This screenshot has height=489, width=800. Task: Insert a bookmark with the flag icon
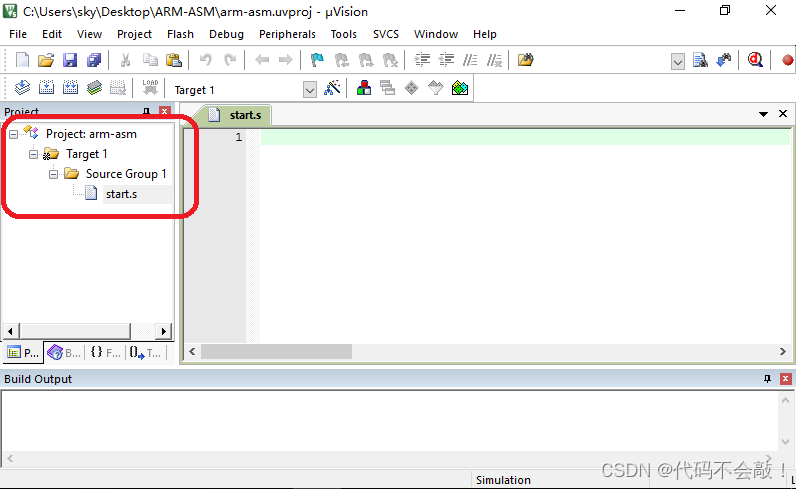click(317, 60)
